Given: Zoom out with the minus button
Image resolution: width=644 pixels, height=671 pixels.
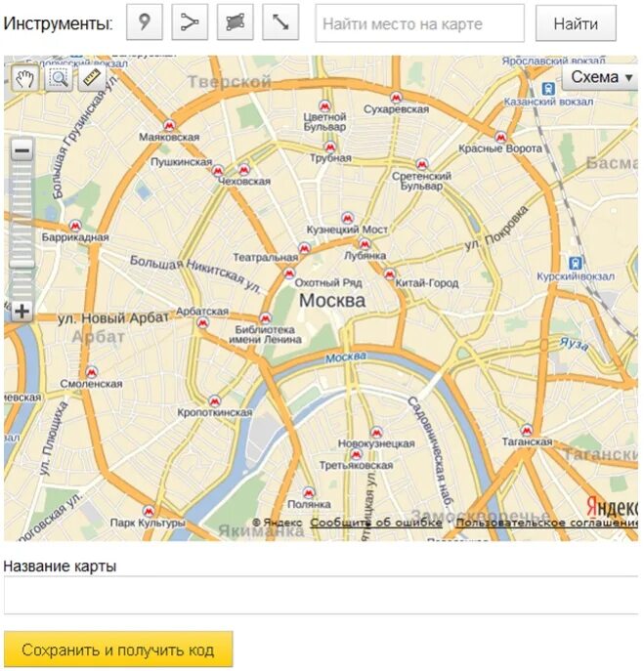Looking at the screenshot, I should click(21, 150).
